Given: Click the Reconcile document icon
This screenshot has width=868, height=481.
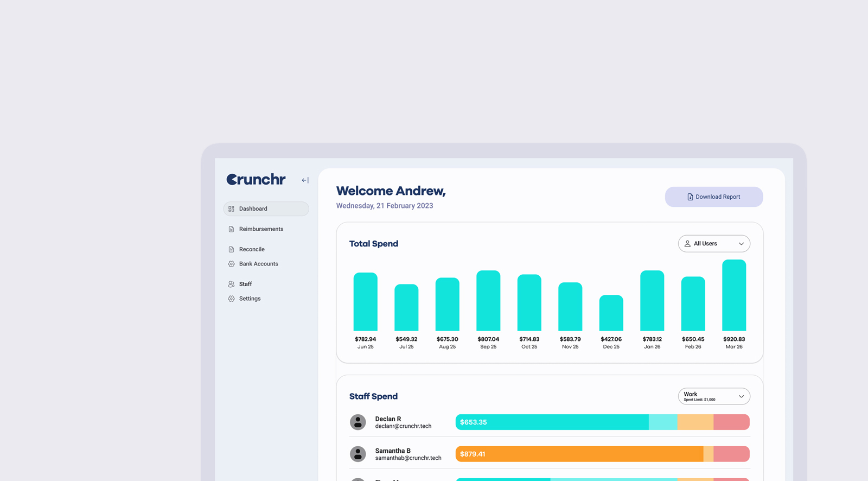Looking at the screenshot, I should pos(231,249).
